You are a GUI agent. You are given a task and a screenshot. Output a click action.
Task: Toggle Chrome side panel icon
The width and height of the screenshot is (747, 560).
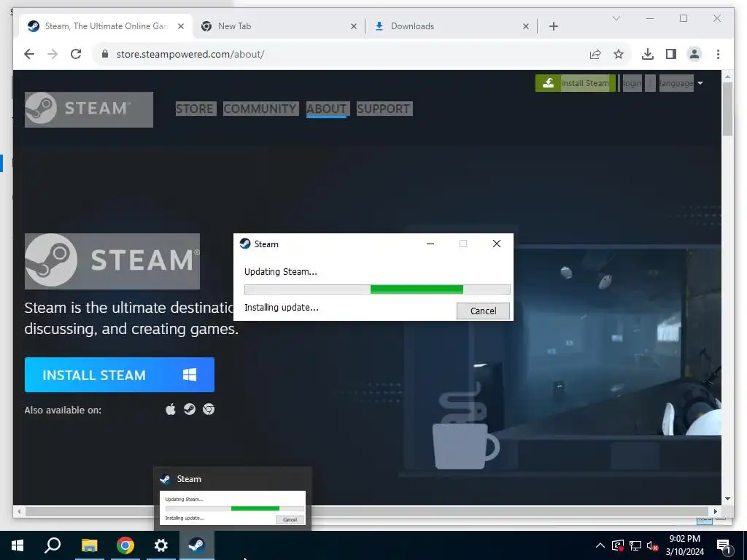tap(671, 54)
